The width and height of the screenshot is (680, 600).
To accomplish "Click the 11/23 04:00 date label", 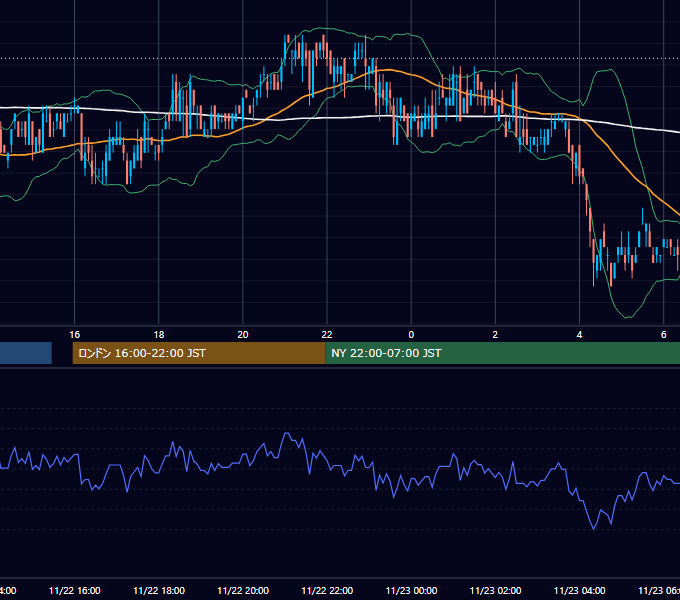I will 579,590.
